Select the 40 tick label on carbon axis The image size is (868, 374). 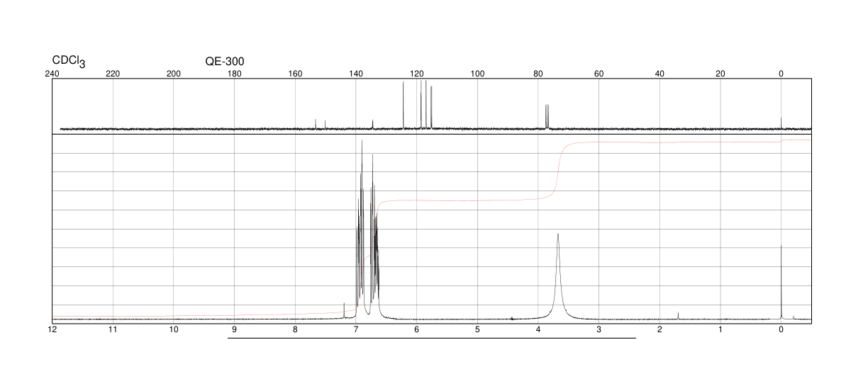[660, 74]
